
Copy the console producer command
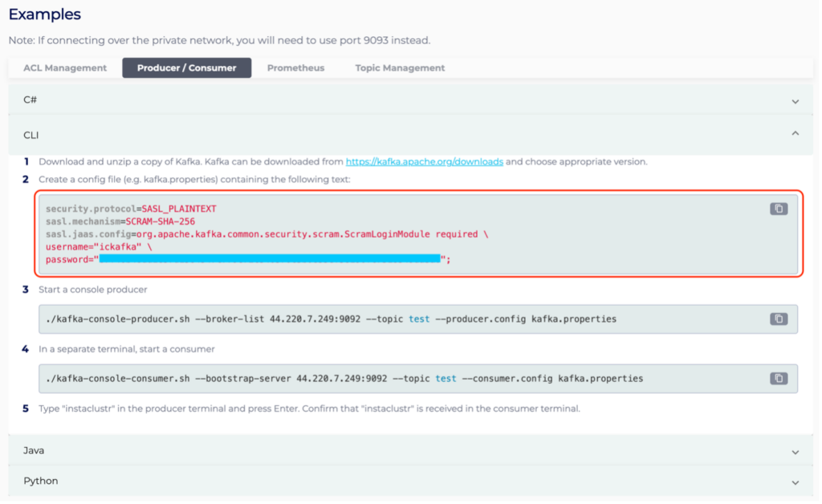777,319
